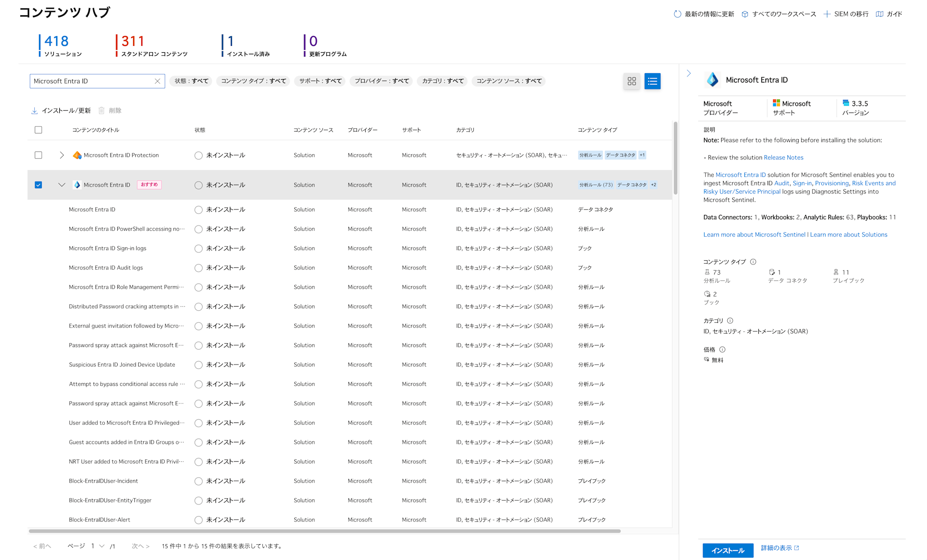This screenshot has width=927, height=560.
Task: Sort by 状態 column header
Action: (x=200, y=130)
